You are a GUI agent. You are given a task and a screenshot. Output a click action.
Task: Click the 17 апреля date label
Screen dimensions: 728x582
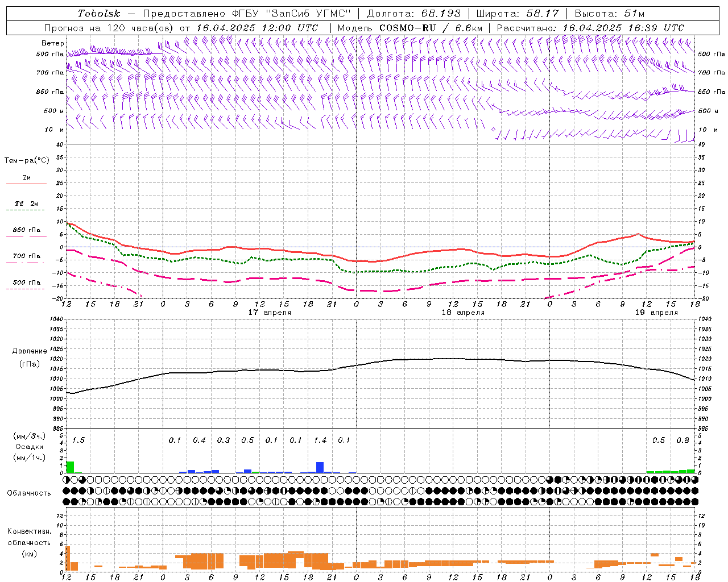[x=270, y=313]
